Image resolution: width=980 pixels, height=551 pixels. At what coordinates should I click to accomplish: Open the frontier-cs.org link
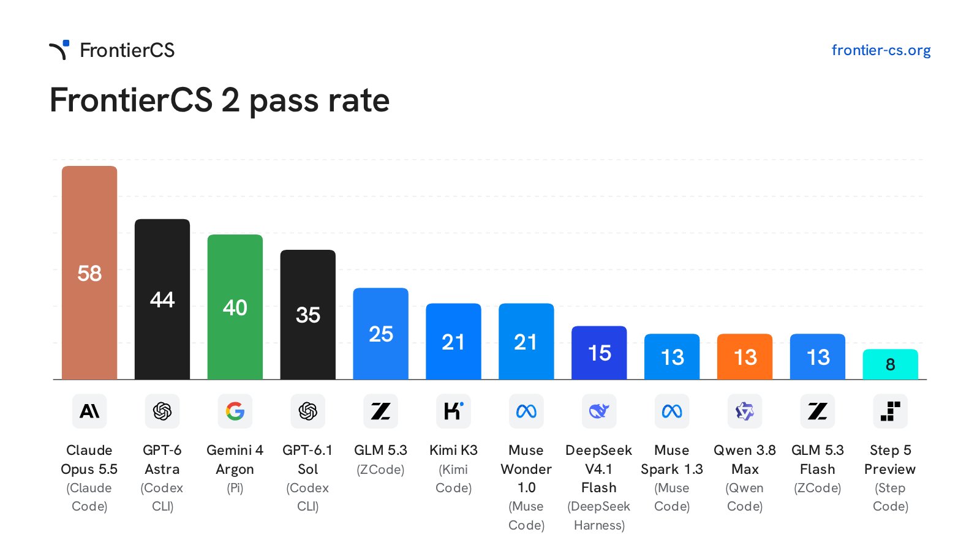pos(881,50)
